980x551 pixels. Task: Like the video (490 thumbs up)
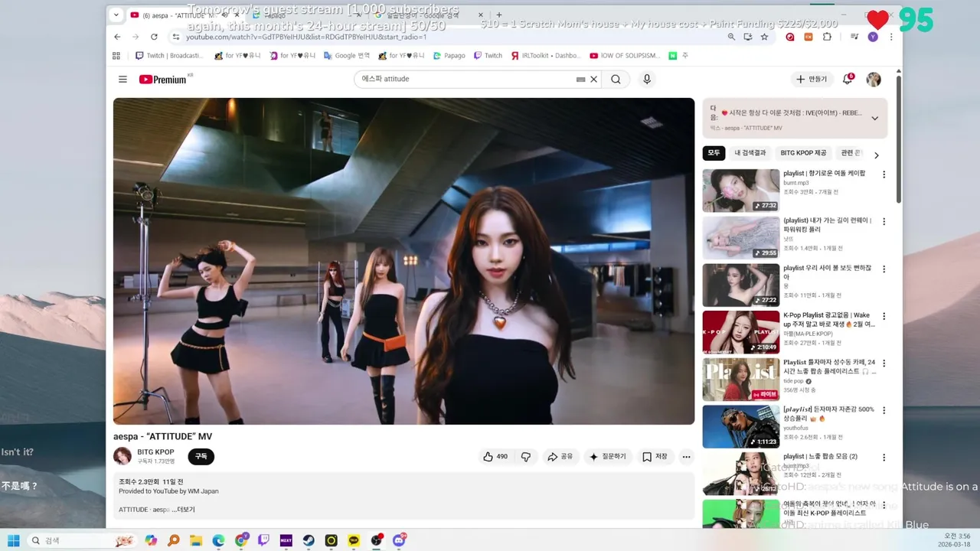[495, 457]
